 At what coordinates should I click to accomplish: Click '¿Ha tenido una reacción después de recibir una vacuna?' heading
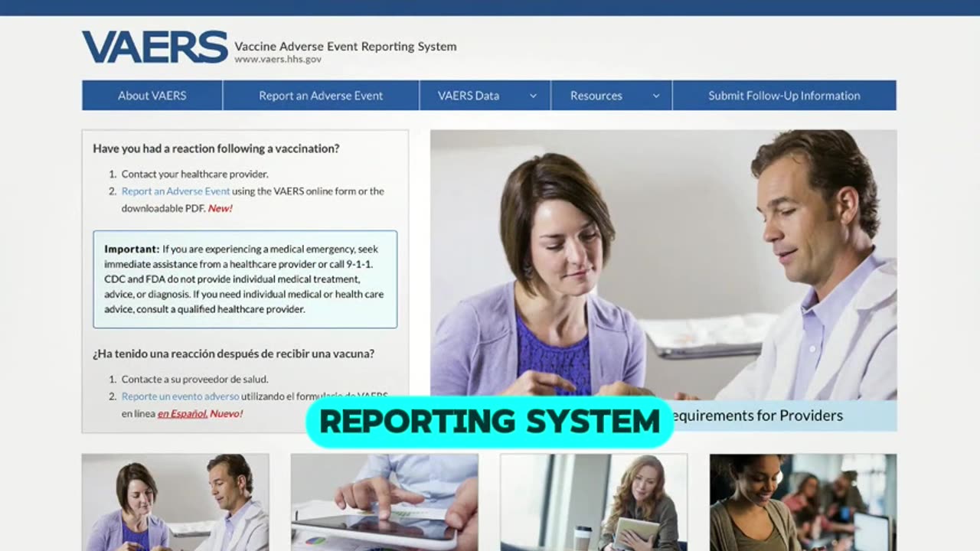pyautogui.click(x=234, y=354)
